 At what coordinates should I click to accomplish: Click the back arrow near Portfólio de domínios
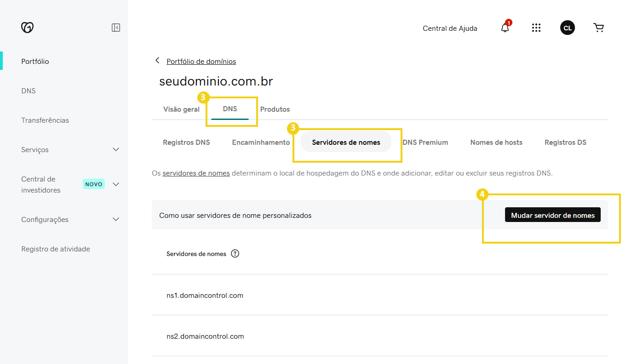[157, 60]
